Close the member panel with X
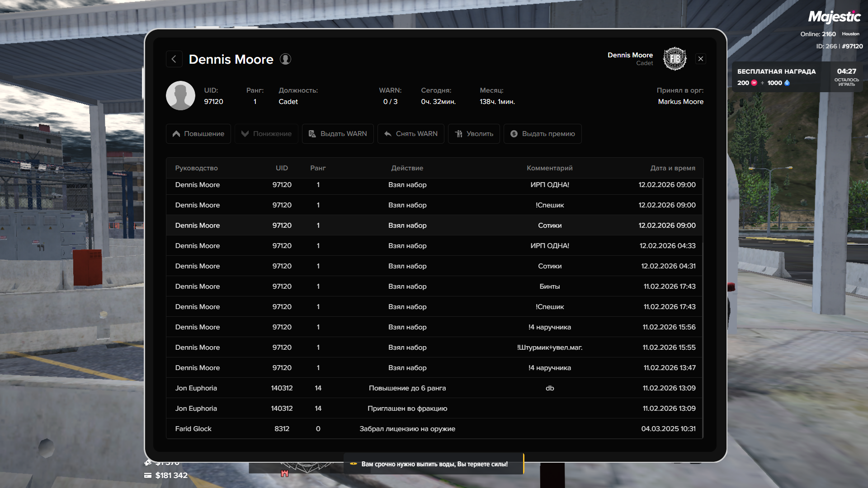 pos(701,59)
